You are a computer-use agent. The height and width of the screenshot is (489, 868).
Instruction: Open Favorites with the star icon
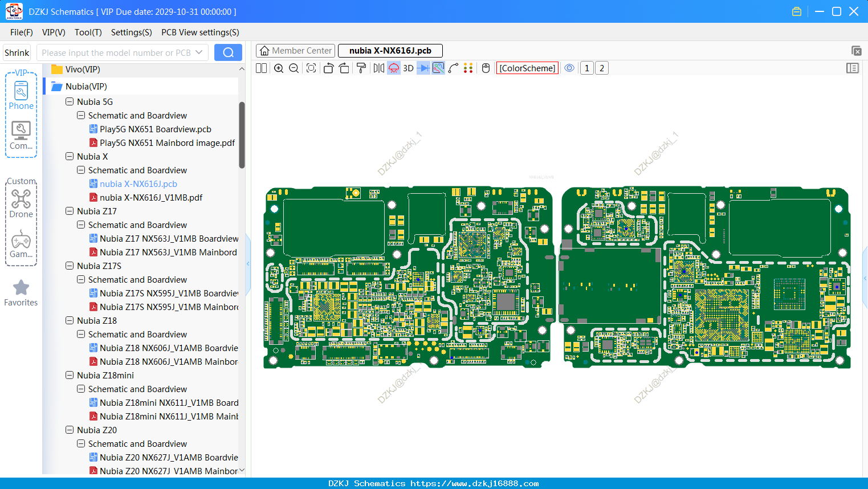(x=21, y=293)
